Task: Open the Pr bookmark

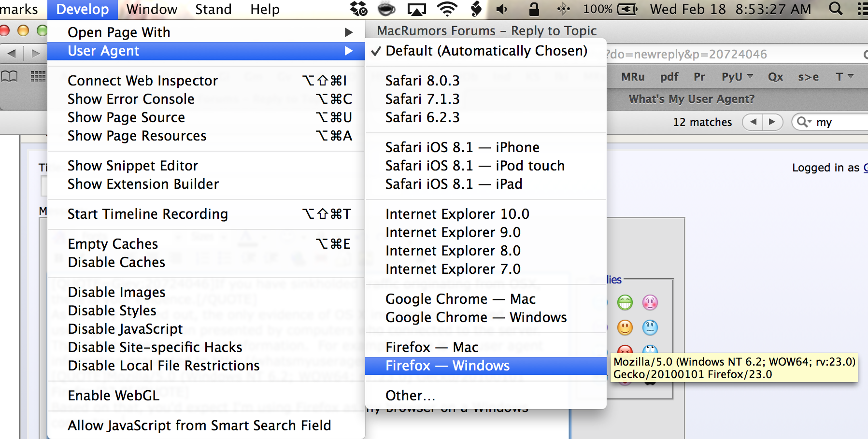Action: click(x=699, y=77)
